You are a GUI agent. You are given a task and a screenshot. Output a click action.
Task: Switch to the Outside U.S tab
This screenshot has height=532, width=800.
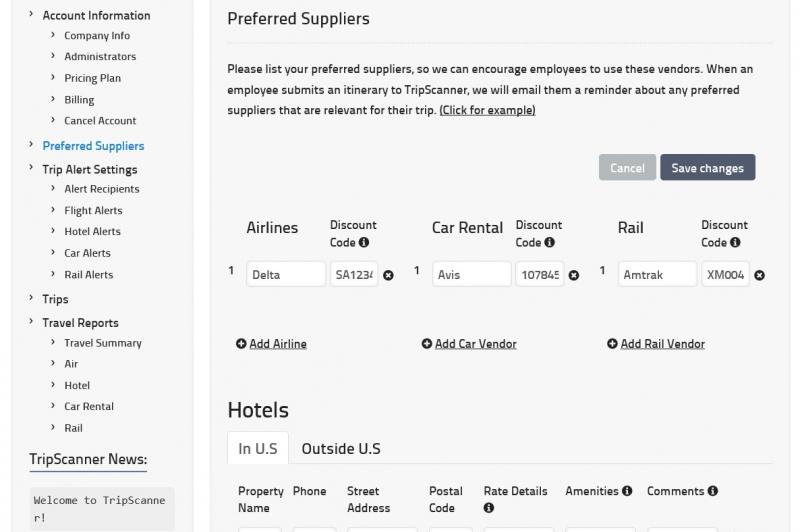click(341, 448)
